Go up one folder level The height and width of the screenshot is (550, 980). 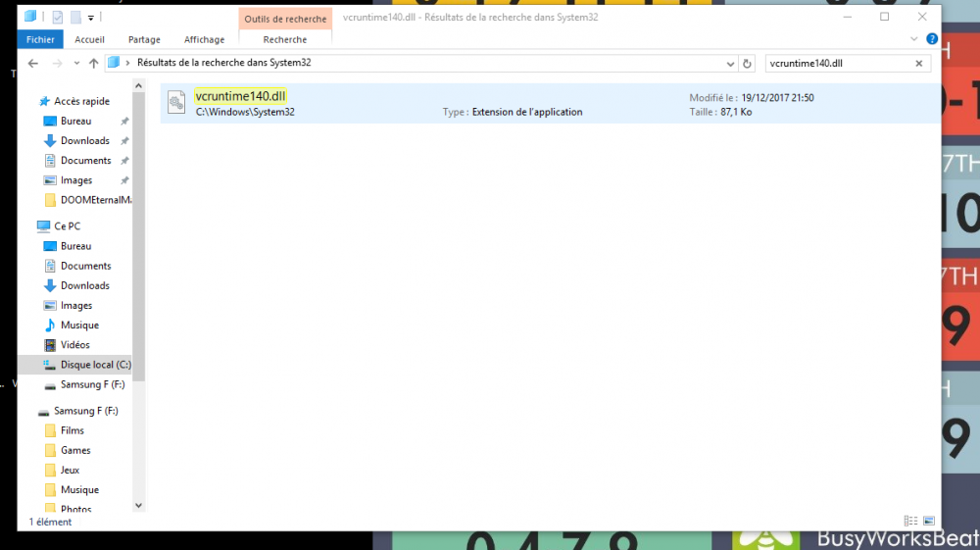(94, 63)
